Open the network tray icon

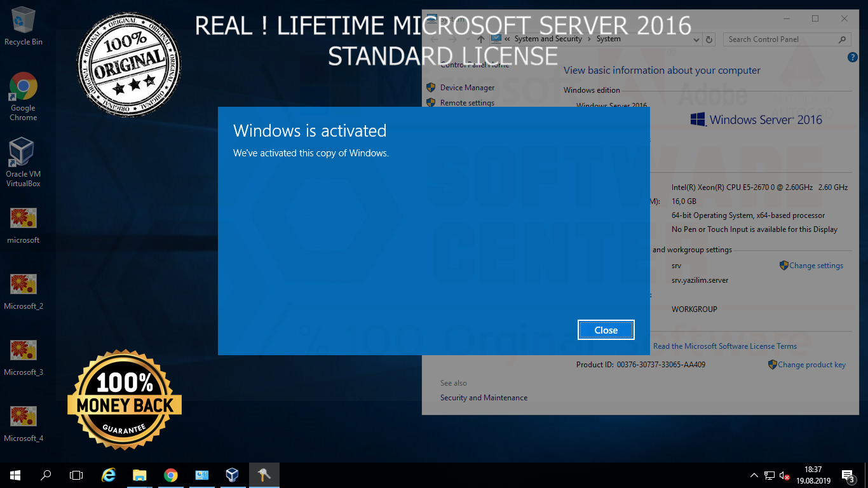click(x=770, y=475)
